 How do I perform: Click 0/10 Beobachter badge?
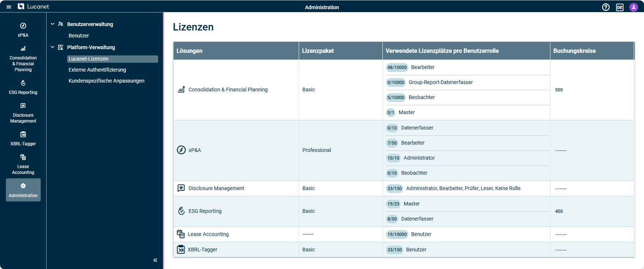pyautogui.click(x=392, y=173)
